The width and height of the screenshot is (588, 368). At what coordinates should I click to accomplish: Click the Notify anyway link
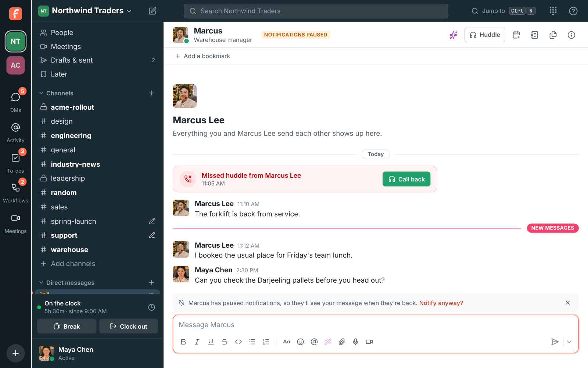441,303
